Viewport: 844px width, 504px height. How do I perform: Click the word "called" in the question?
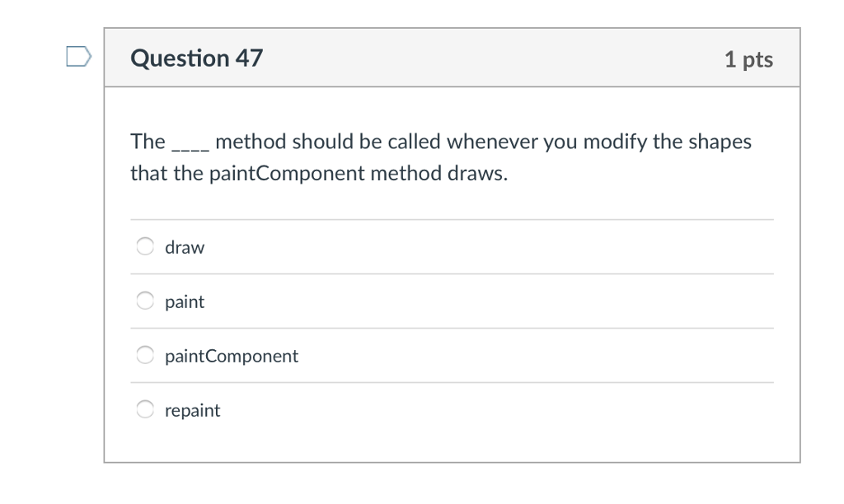point(415,142)
